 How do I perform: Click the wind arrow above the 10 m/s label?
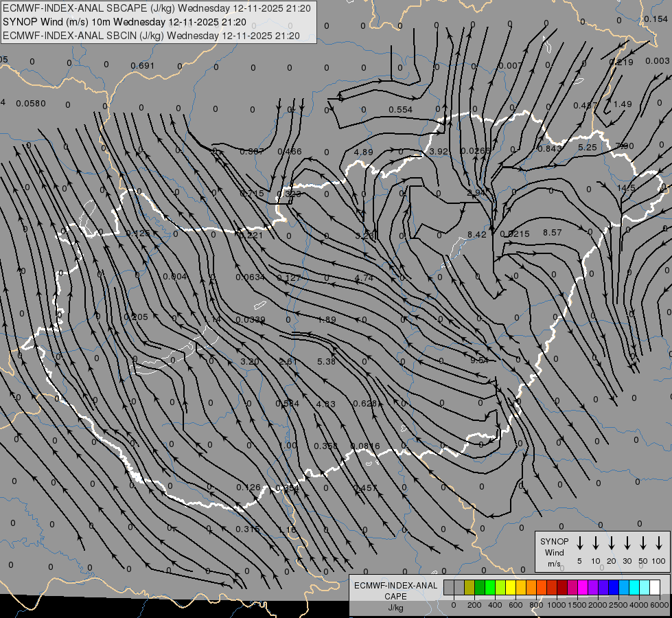tap(596, 543)
